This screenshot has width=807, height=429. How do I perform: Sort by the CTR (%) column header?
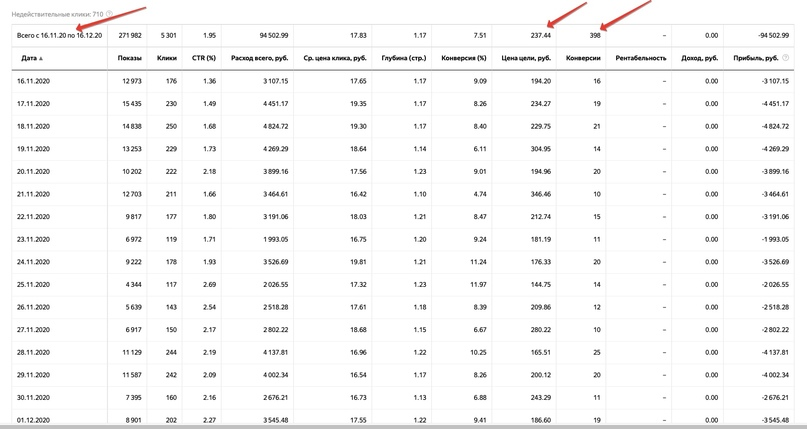point(204,58)
